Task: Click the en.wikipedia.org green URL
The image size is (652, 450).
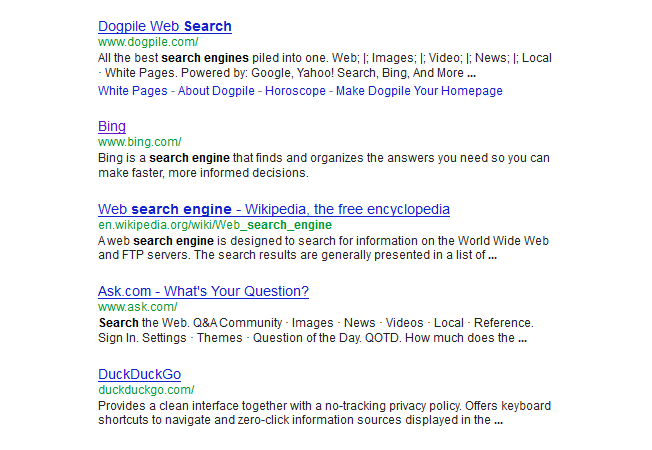Action: tap(215, 225)
